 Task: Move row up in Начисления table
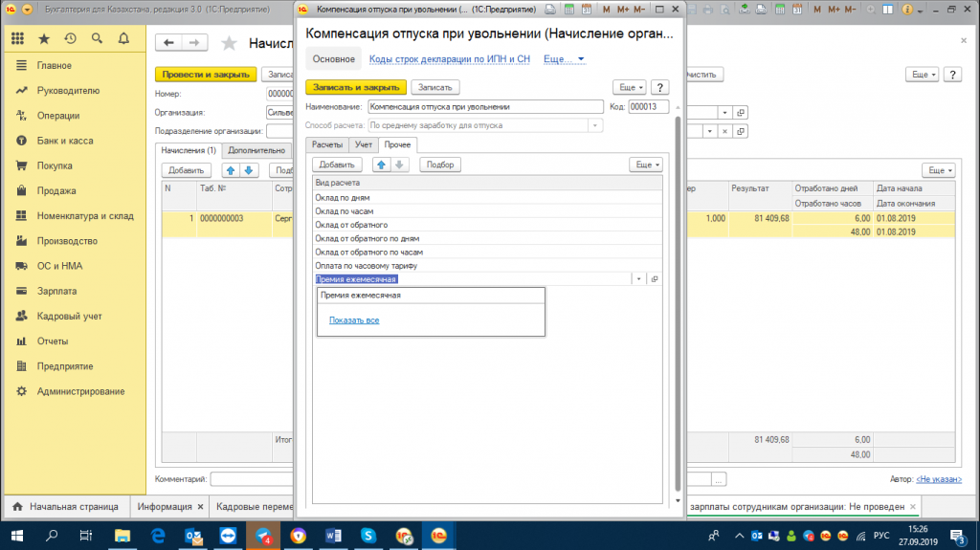[231, 170]
